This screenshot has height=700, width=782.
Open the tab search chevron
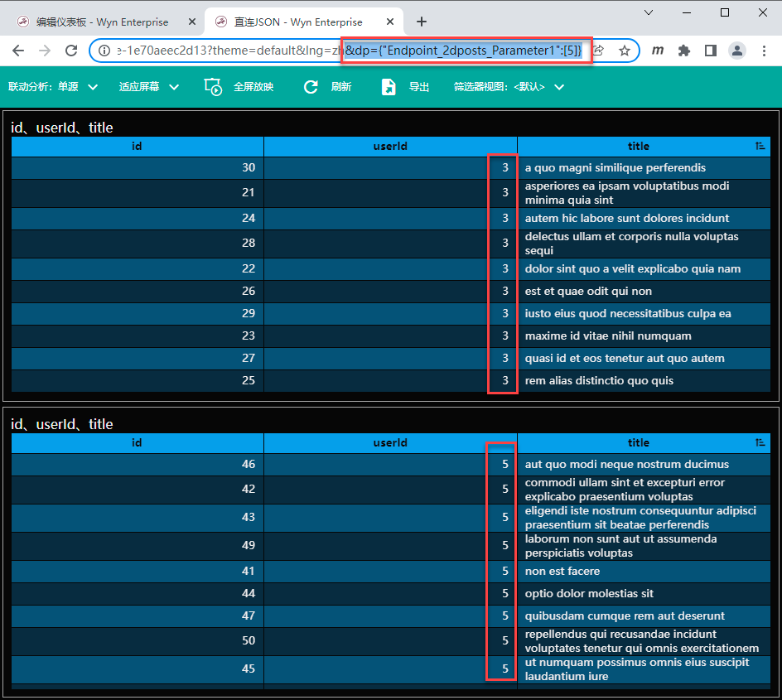point(649,13)
